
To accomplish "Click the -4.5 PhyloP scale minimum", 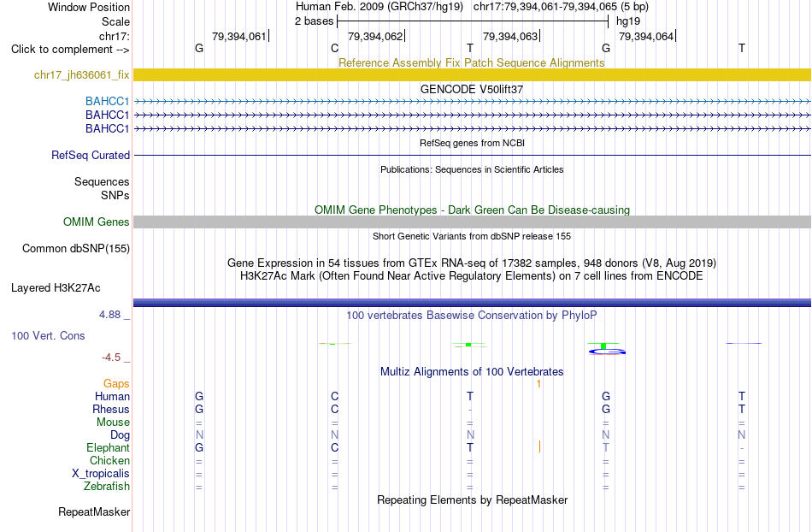I will pyautogui.click(x=111, y=358).
